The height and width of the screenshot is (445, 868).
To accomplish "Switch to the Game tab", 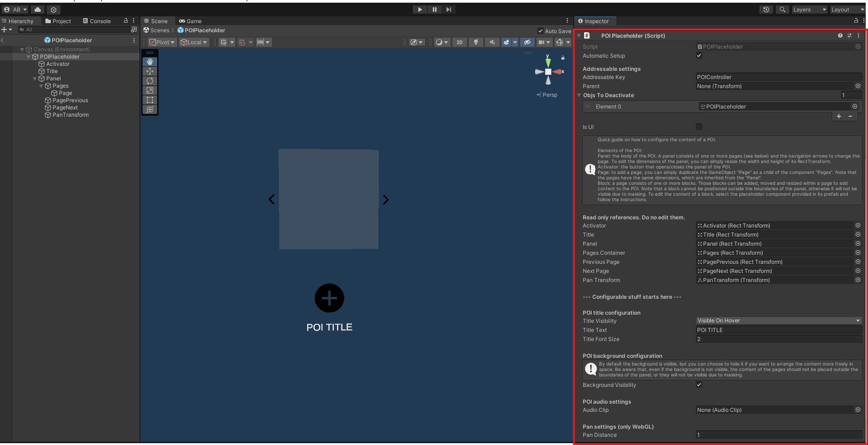I will [x=190, y=21].
